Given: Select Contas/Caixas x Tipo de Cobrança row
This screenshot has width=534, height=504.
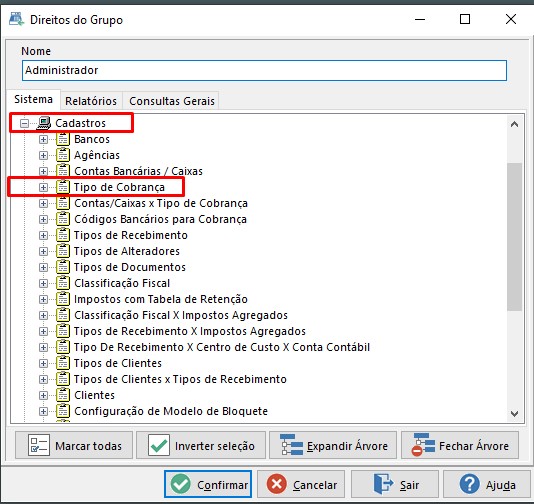Looking at the screenshot, I should point(161,203).
